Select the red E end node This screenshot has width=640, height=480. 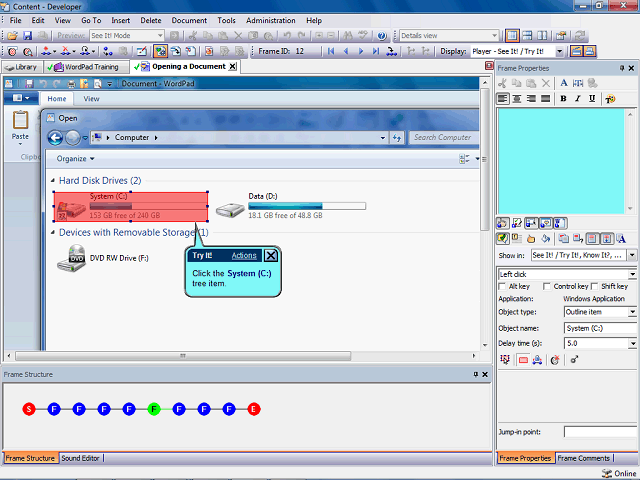point(254,409)
